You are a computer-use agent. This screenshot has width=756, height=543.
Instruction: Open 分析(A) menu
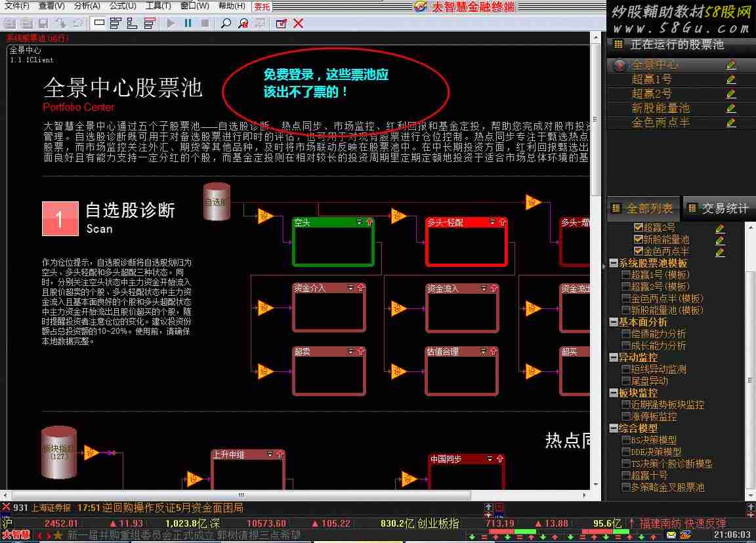coord(87,6)
